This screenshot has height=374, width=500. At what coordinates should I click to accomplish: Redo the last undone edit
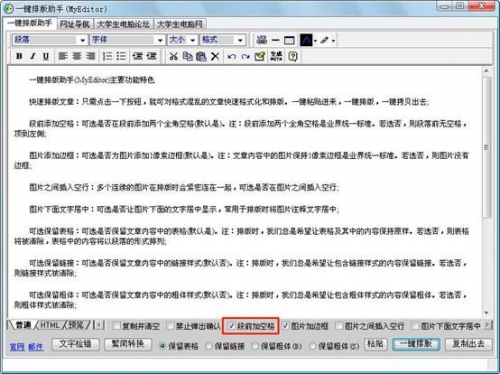[x=246, y=56]
